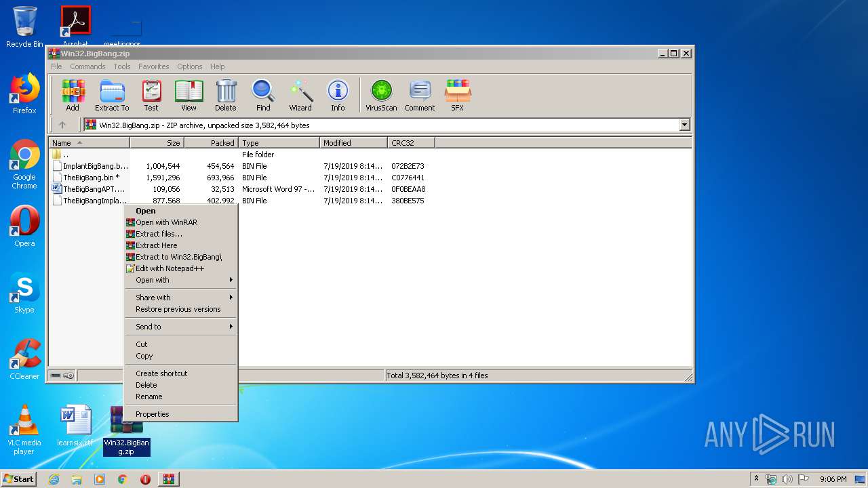
Task: Add an archive Comment
Action: 420,96
